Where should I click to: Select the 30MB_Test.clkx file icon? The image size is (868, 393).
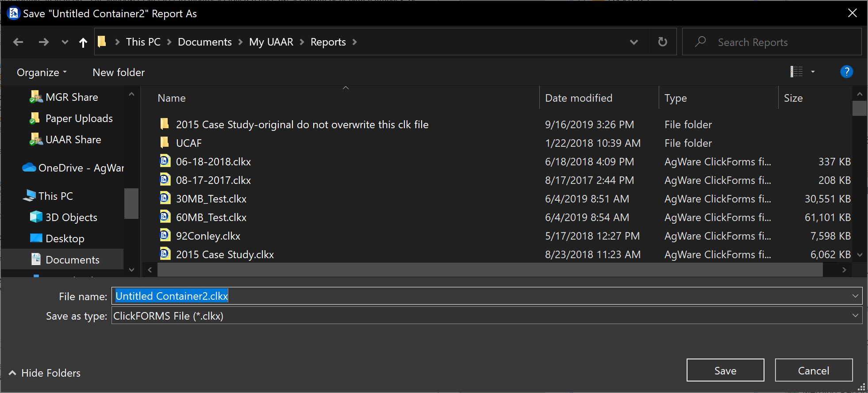tap(165, 198)
